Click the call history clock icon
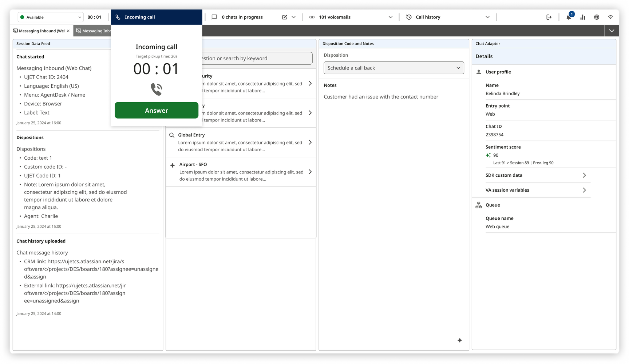Viewport: 629px width, 364px height. [x=409, y=17]
